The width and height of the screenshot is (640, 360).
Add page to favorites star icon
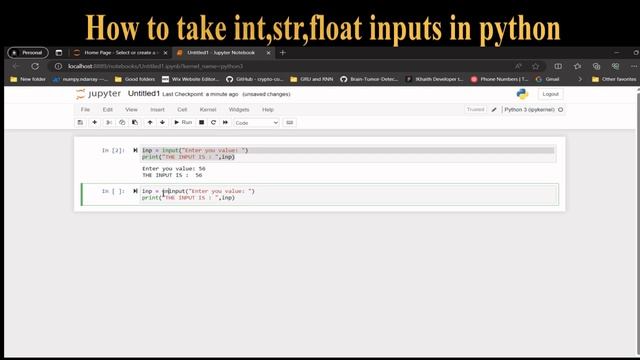click(x=536, y=66)
